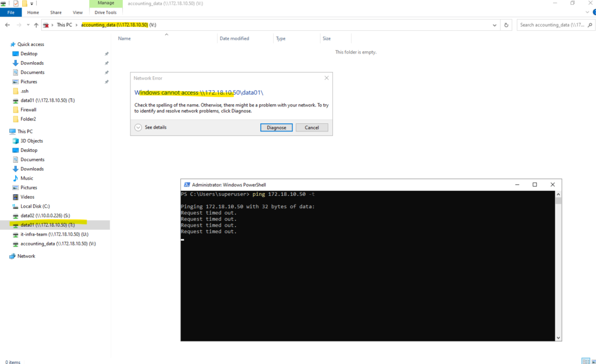596x364 pixels.
Task: Open Local Disk (C:)
Action: (x=35, y=206)
